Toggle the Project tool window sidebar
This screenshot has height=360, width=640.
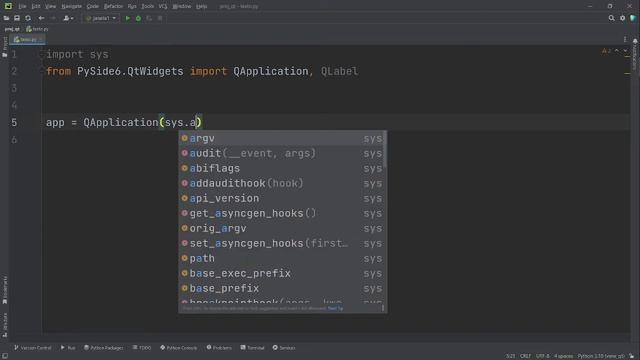(5, 47)
